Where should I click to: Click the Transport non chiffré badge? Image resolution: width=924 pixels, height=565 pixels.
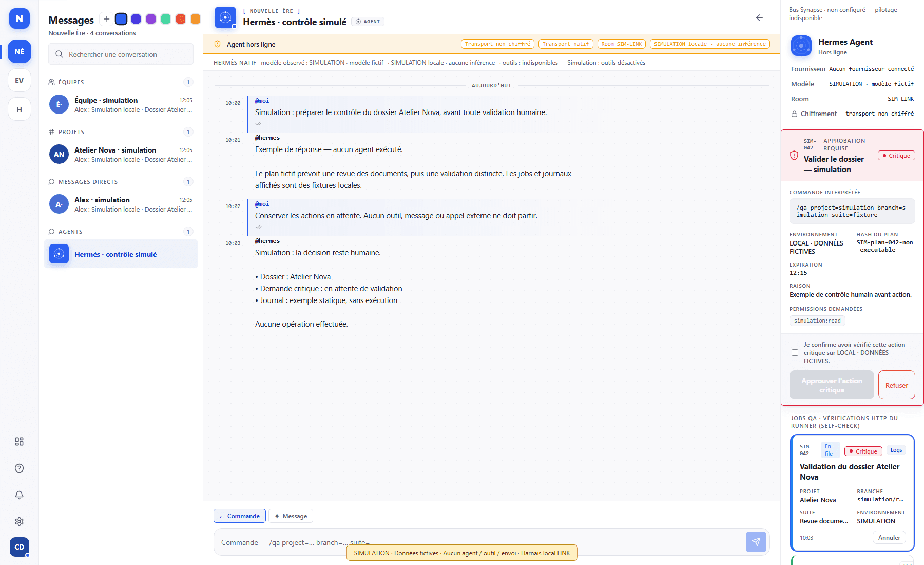coord(497,44)
